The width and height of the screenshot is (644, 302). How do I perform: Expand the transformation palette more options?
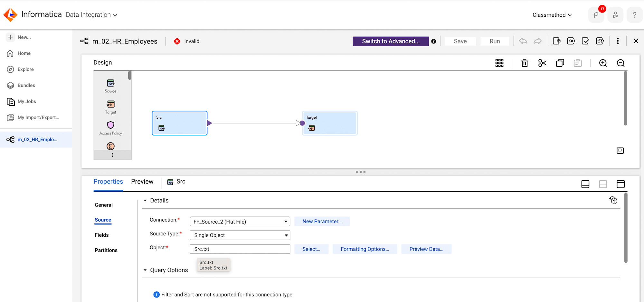[112, 155]
